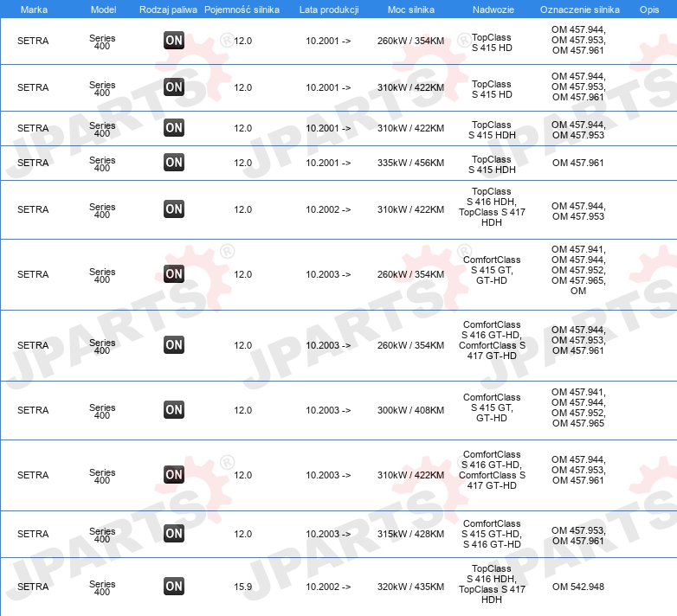This screenshot has height=616, width=677.
Task: Select the 320kW / 435KM power cell
Action: (x=410, y=587)
